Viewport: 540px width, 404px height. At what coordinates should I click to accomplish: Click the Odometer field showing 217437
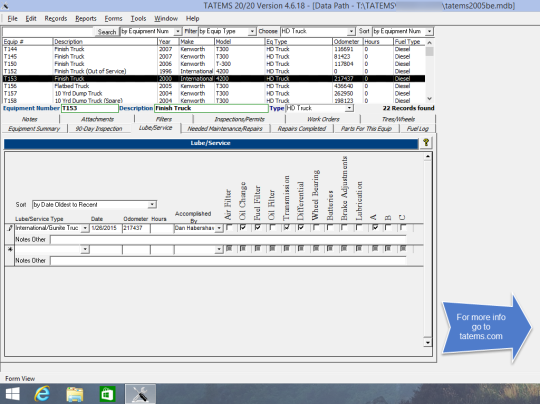[136, 228]
